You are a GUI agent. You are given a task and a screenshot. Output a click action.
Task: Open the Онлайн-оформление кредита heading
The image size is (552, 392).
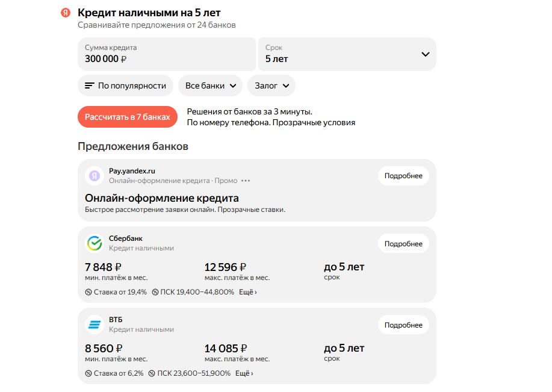coord(162,198)
